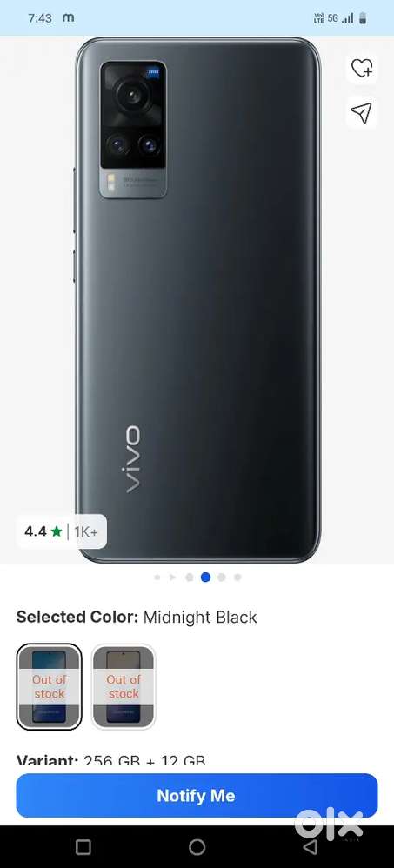The height and width of the screenshot is (868, 394).
Task: Tap the battery status icon
Action: [x=363, y=18]
